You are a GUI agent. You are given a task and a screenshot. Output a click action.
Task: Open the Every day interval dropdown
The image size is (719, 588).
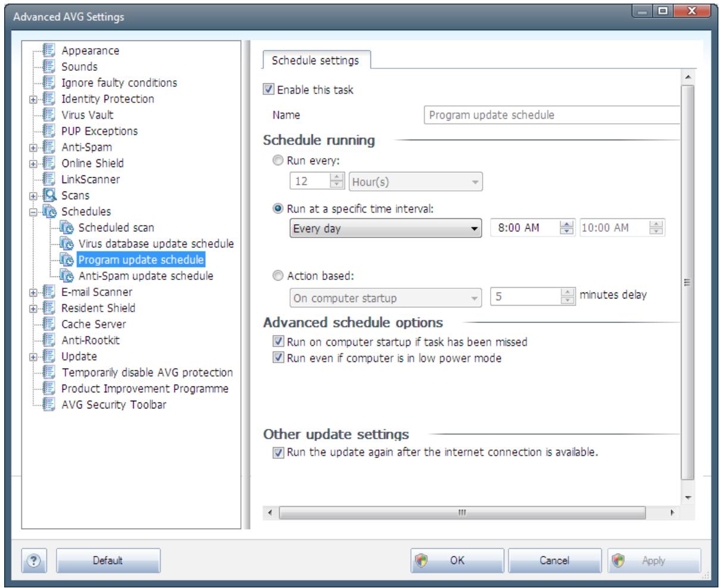(385, 229)
